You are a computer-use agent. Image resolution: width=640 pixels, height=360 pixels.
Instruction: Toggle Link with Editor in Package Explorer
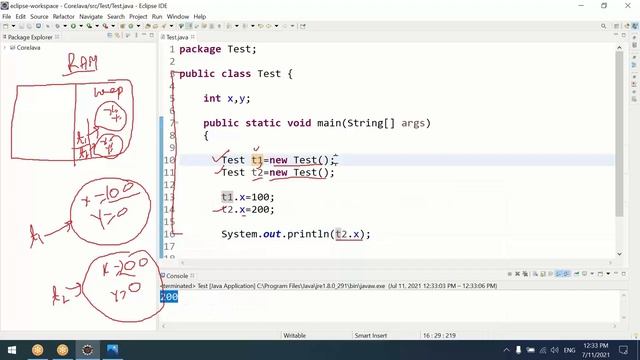[118, 36]
